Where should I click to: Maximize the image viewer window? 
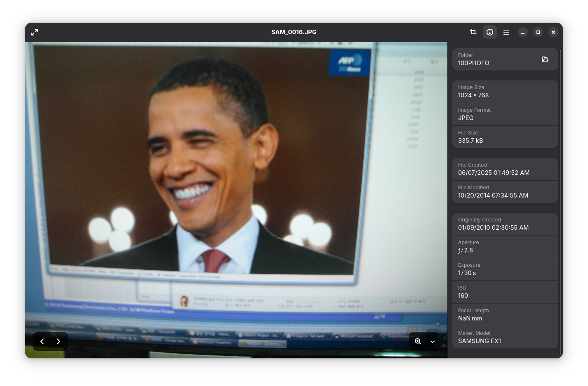coord(538,32)
